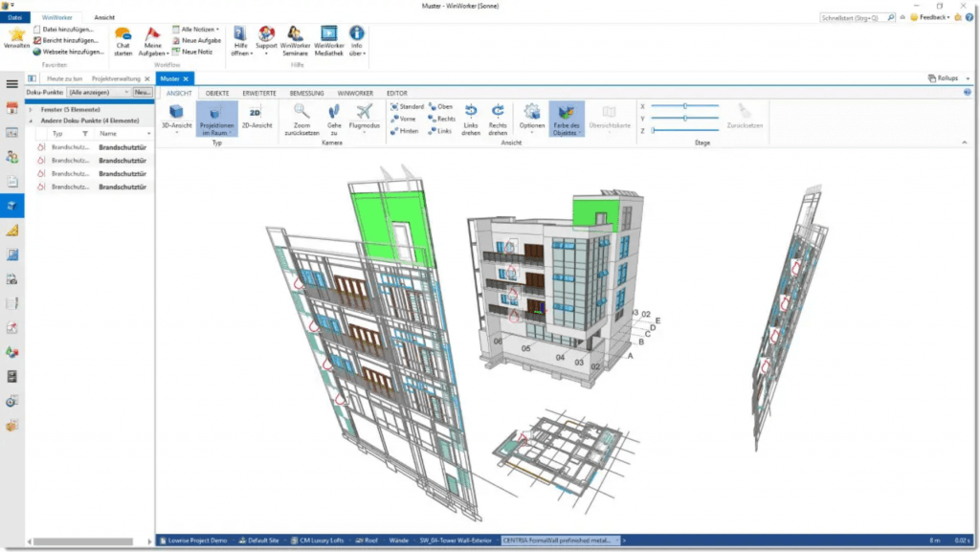This screenshot has height=552, width=980.
Task: Switch to the OBJEKTE ribbon tab
Action: (217, 94)
